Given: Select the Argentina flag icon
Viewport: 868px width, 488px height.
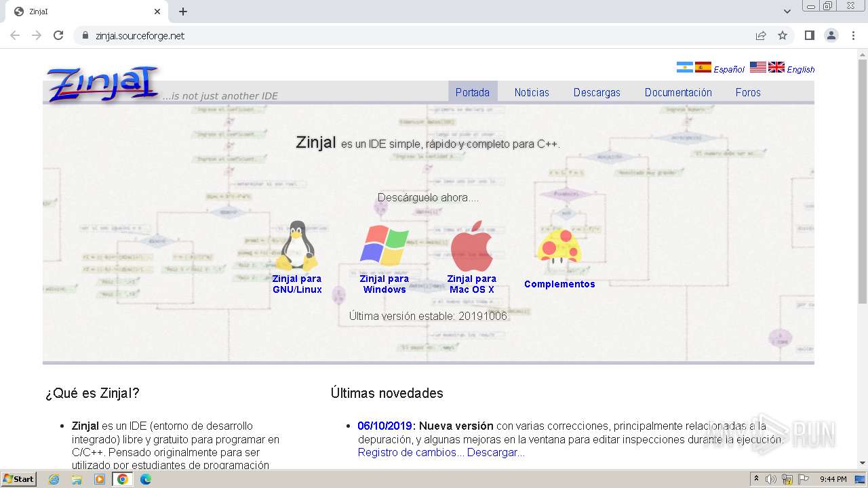Looking at the screenshot, I should click(685, 67).
